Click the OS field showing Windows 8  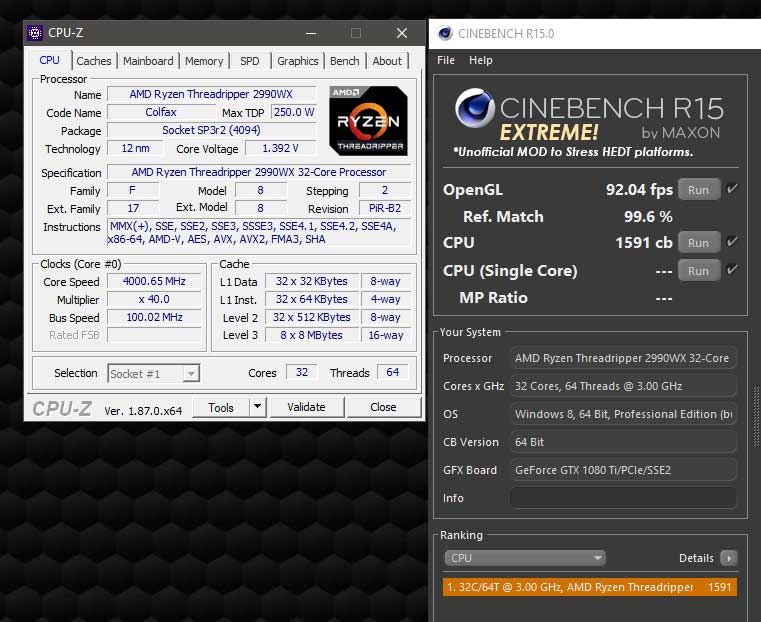click(x=623, y=414)
